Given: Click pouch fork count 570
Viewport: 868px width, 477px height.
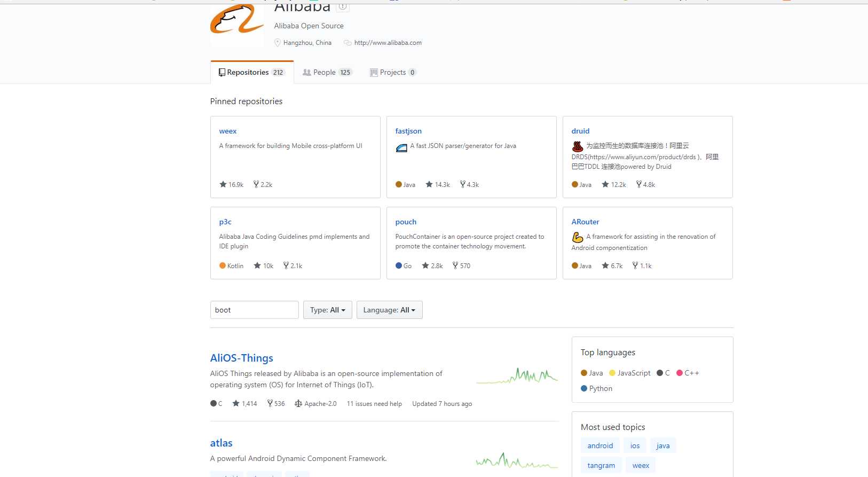Looking at the screenshot, I should pos(461,265).
